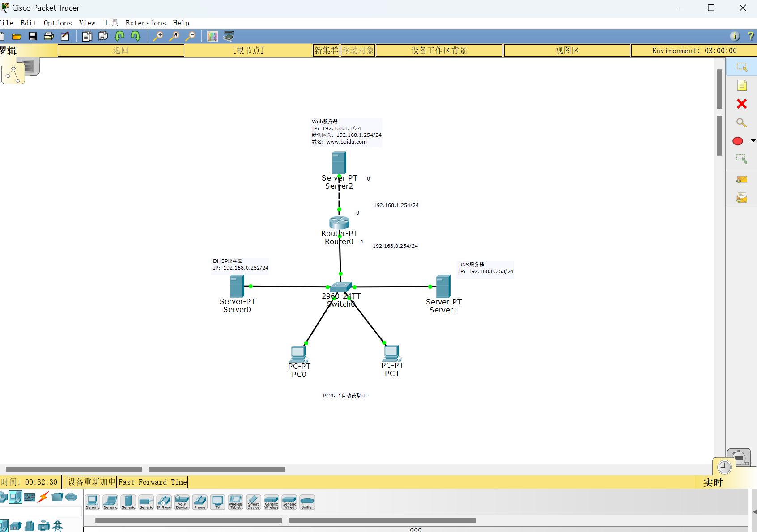Select the Power Grid tower icon
The width and height of the screenshot is (757, 532).
pos(58,526)
